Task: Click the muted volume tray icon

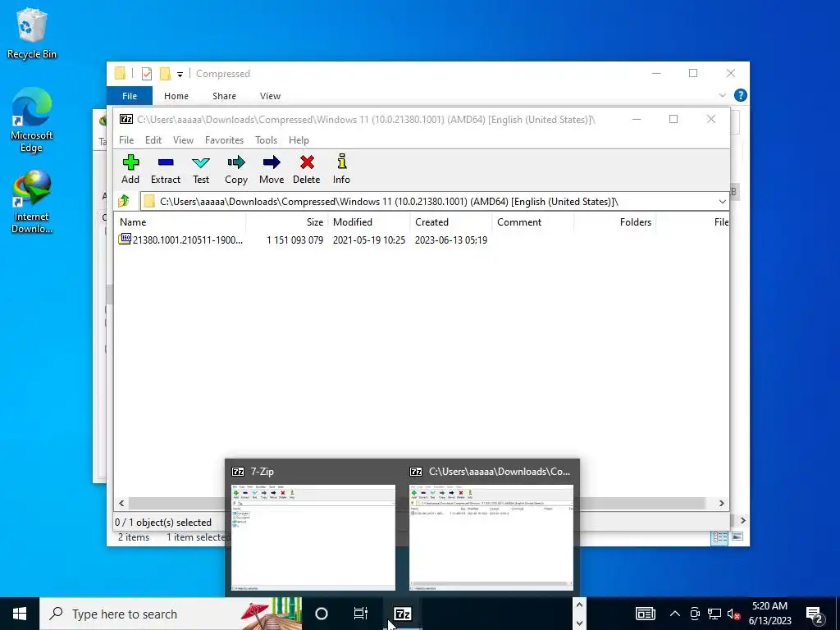Action: [734, 614]
